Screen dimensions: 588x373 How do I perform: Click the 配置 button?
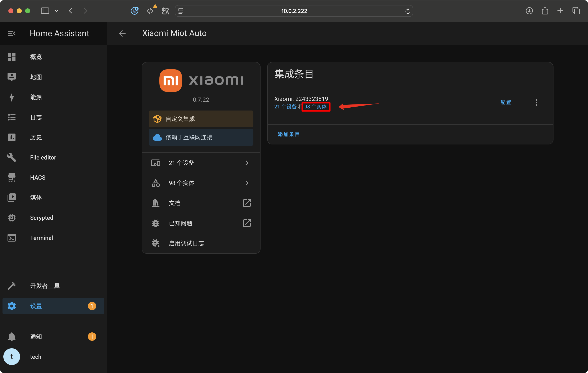[506, 102]
